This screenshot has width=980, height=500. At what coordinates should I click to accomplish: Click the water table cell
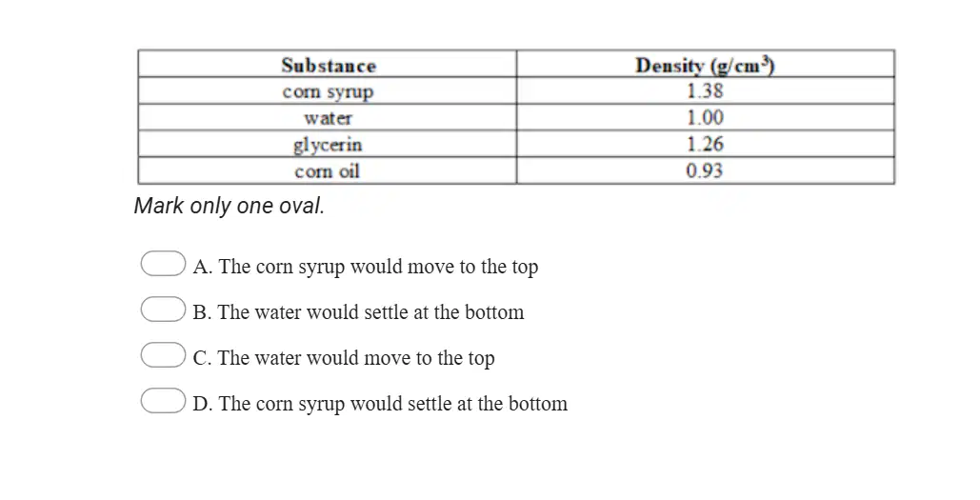(x=329, y=117)
